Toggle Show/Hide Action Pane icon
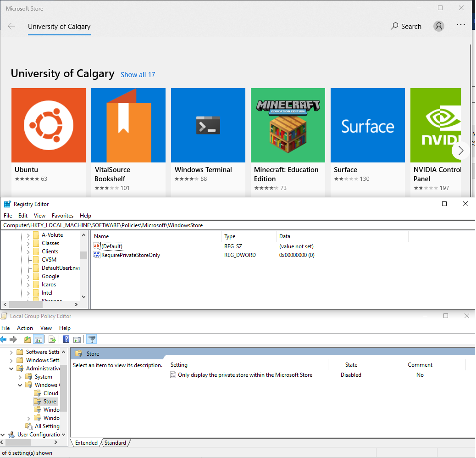Screen dimensions: 476x458 pos(77,339)
